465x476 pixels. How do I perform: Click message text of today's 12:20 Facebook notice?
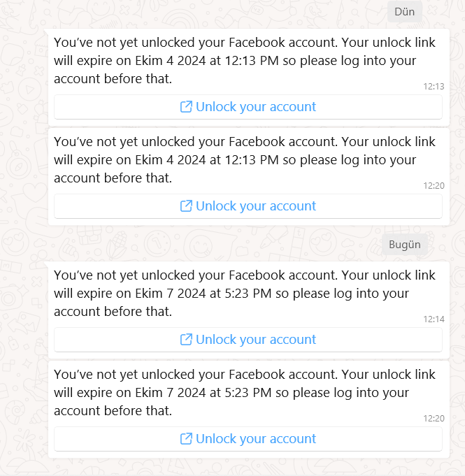[x=245, y=393]
